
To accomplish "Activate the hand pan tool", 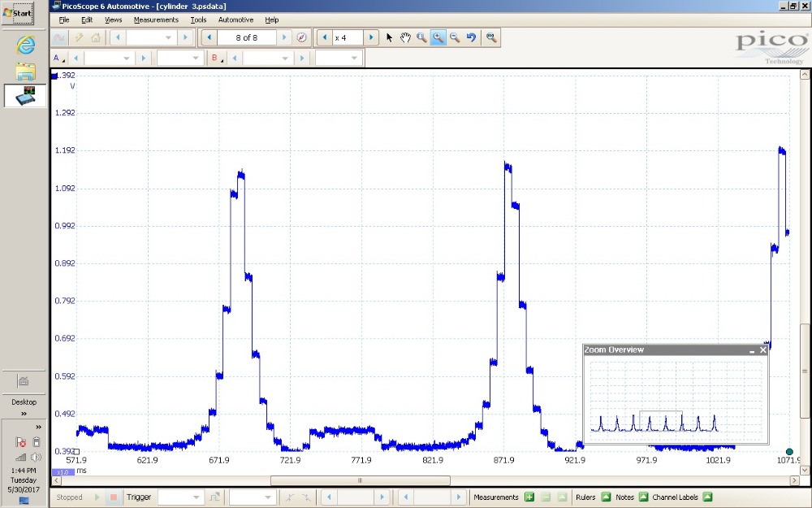I will click(x=405, y=38).
